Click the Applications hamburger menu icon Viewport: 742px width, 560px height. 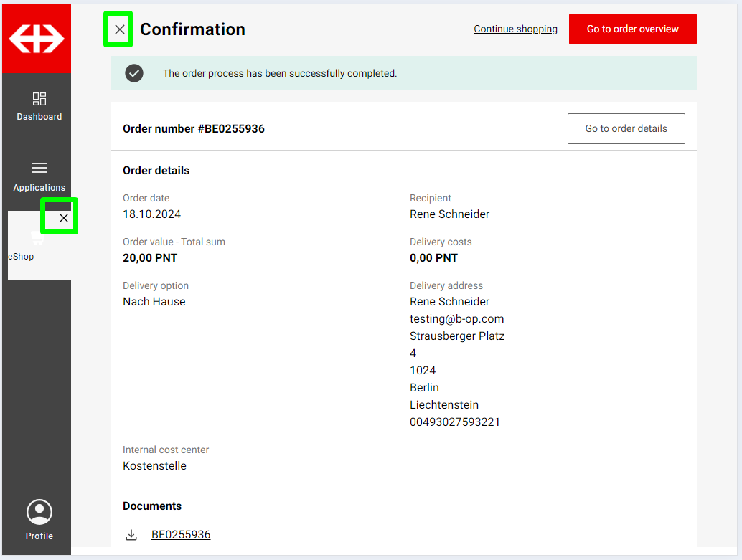(39, 168)
